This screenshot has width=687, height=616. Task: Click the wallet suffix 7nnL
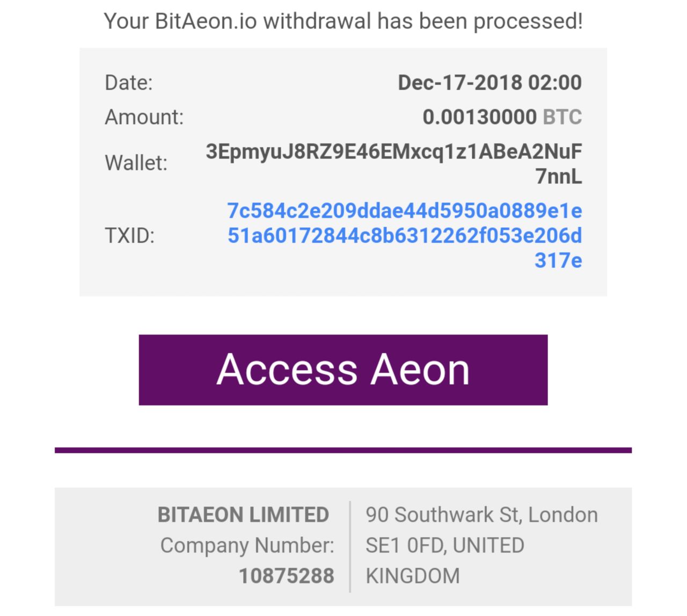click(x=559, y=176)
